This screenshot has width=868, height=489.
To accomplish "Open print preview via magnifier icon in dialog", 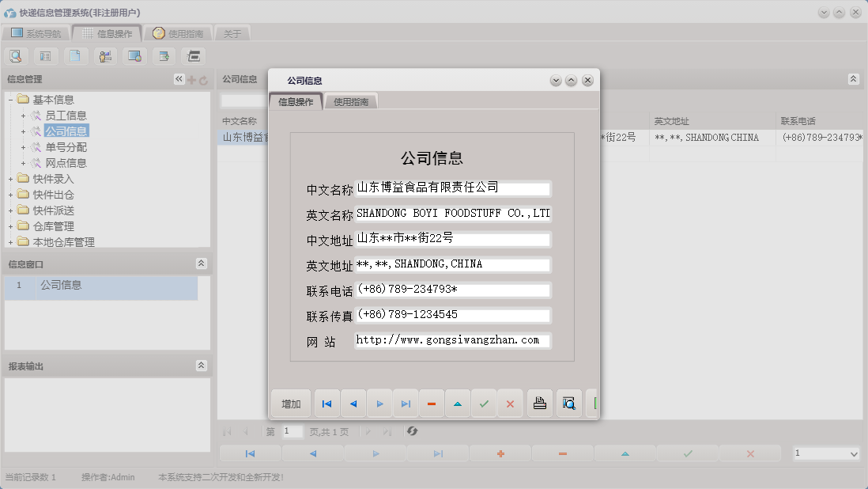I will [x=568, y=404].
